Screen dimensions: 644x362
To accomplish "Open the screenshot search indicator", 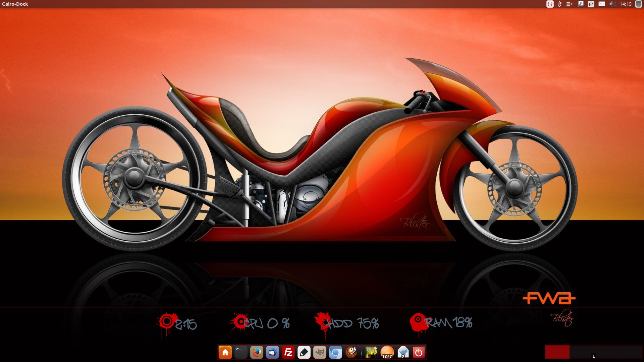I will (580, 4).
